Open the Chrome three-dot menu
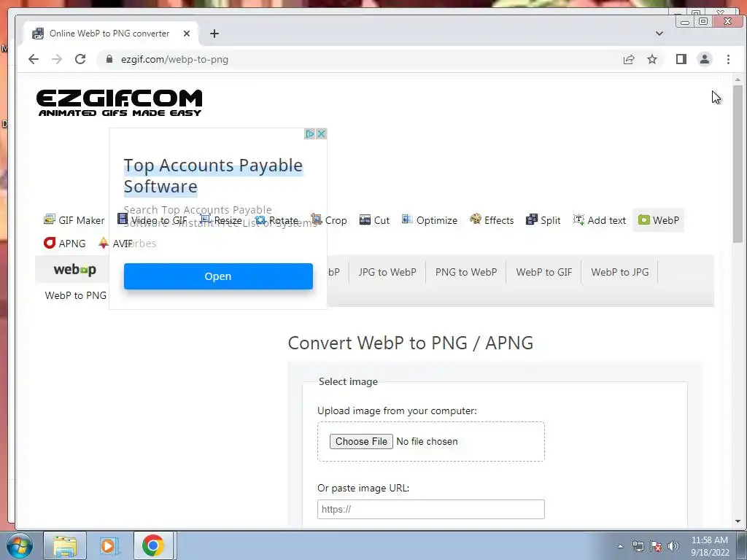Screen dimensions: 747x560 coord(729,59)
